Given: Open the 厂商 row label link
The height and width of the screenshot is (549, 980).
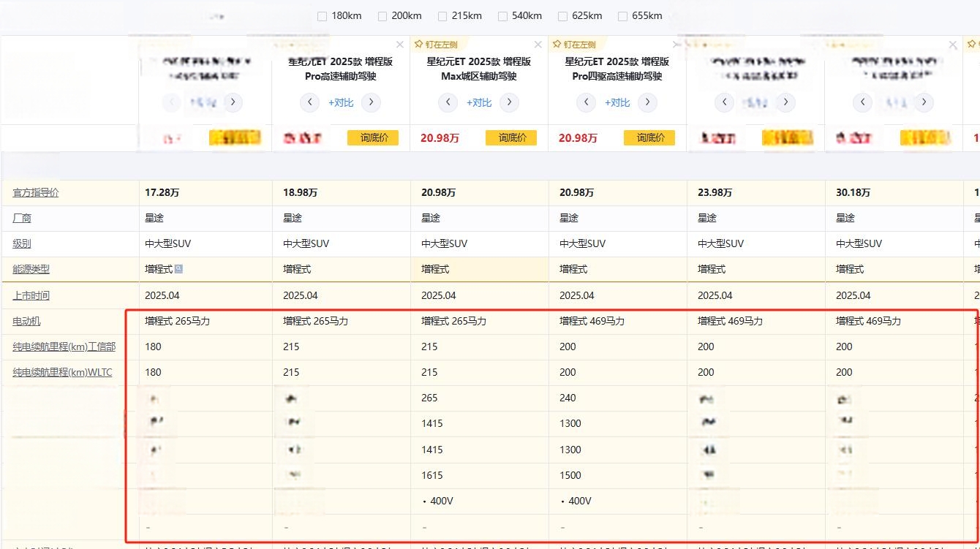Looking at the screenshot, I should pos(22,218).
